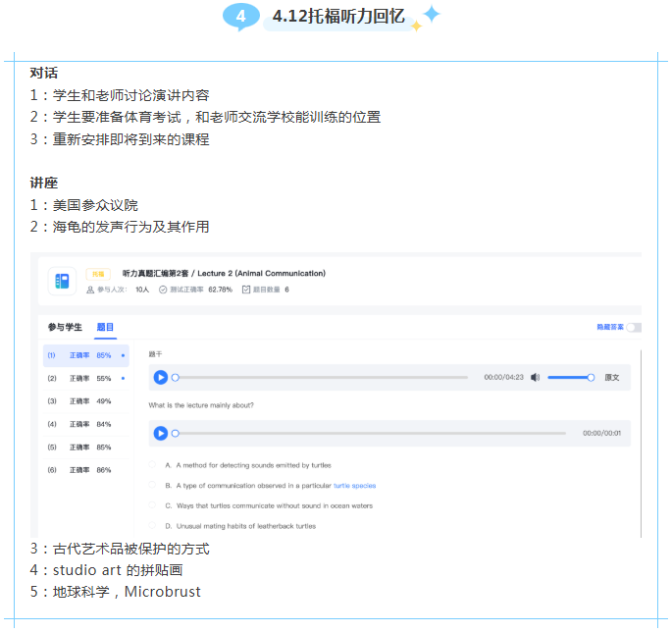Click the test accuracy checkmark icon
Screen dimensions: 672x633
coord(163,290)
